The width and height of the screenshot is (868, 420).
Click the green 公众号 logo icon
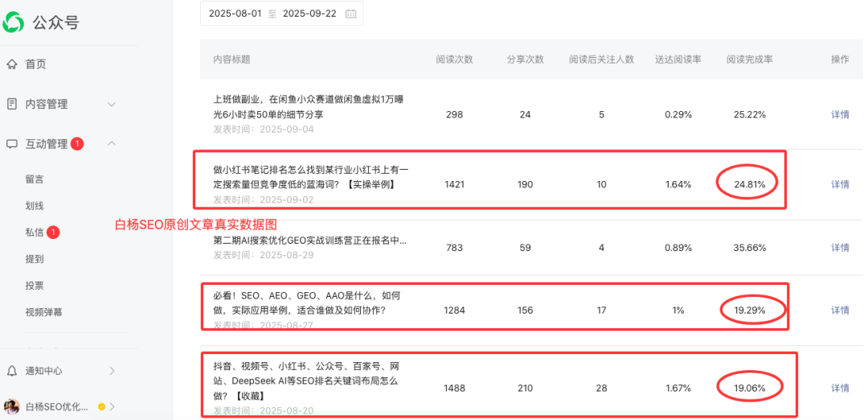click(14, 23)
